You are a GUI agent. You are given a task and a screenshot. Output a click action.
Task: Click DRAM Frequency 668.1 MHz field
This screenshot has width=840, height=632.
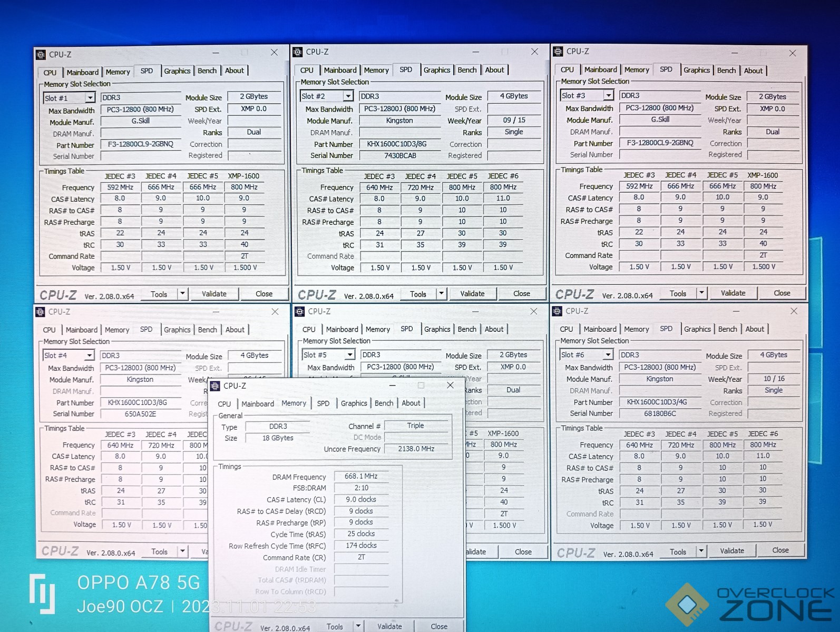tap(362, 476)
